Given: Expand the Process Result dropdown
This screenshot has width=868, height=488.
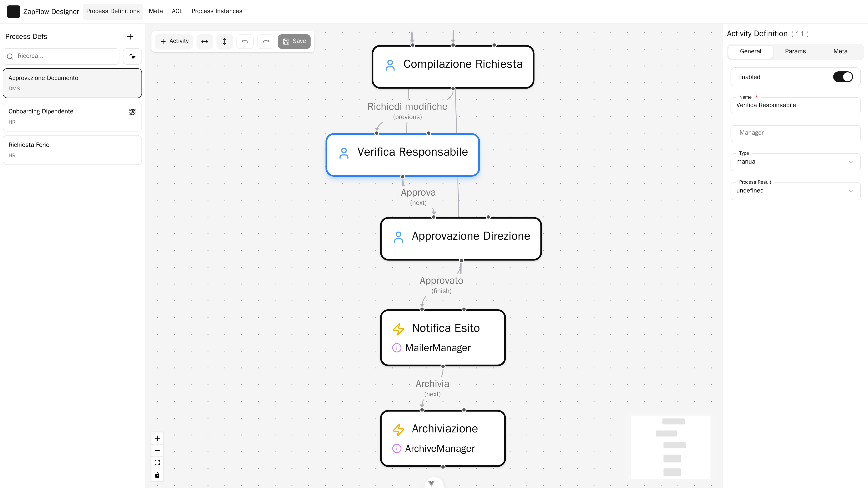Looking at the screenshot, I should [x=795, y=191].
